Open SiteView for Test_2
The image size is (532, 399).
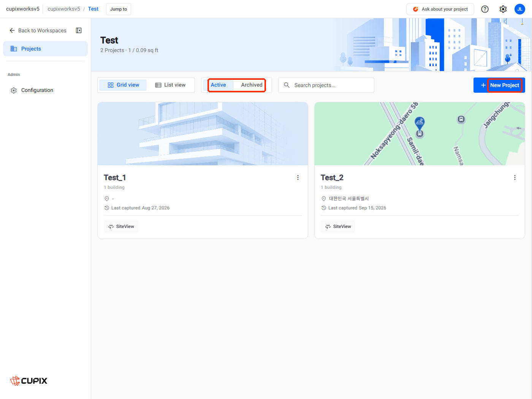coord(338,226)
